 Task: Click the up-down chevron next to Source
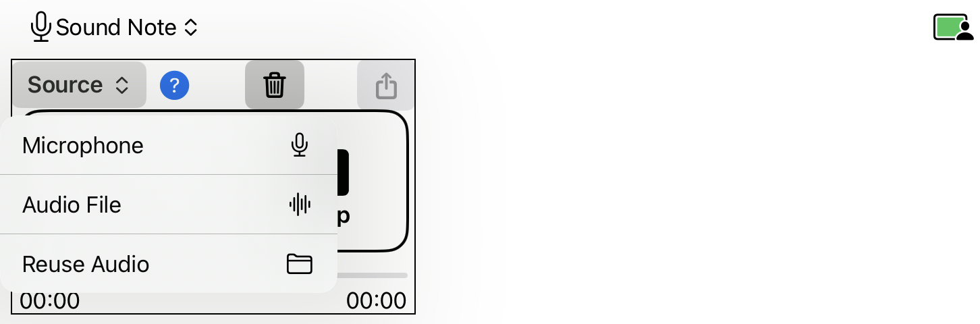[121, 85]
